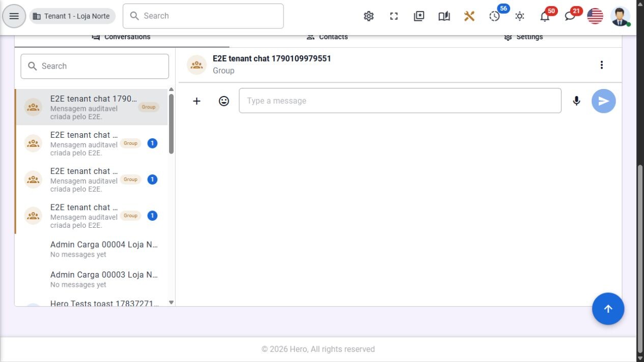Viewport: 644px width, 362px height.
Task: Open the Tenant 1 - Loja Norte selector
Action: [x=72, y=16]
